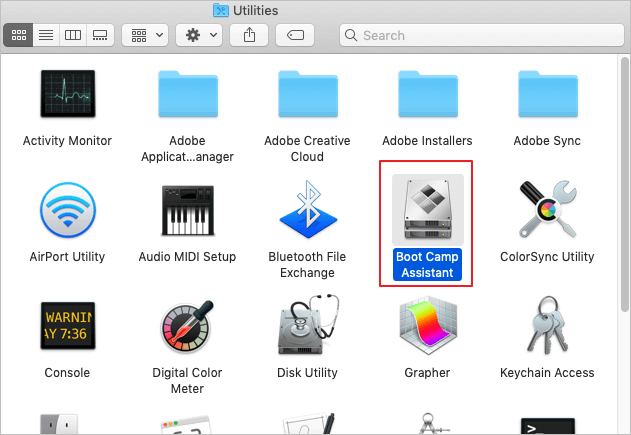631x435 pixels.
Task: Expand the group-by arrangement dropdown
Action: (x=144, y=35)
